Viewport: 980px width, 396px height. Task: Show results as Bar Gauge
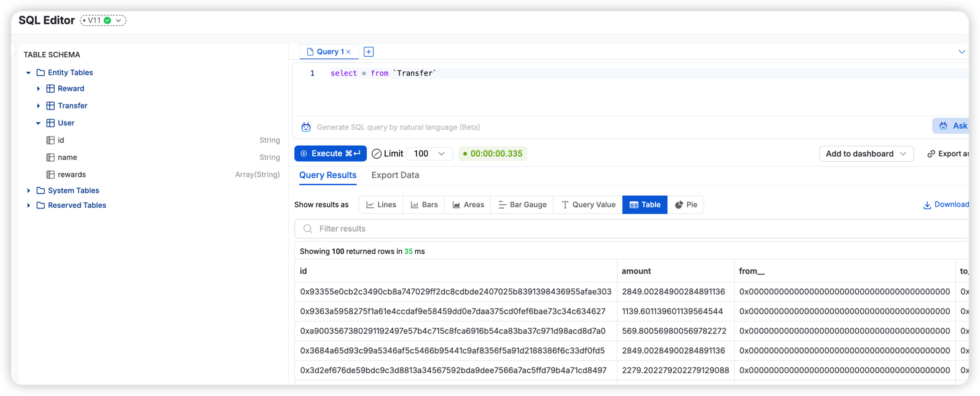[522, 205]
